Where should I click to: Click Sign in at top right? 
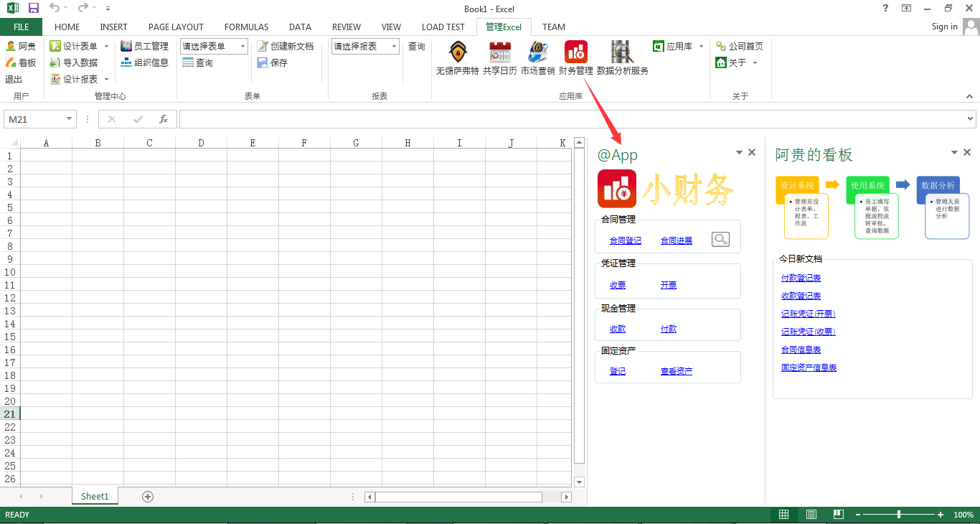944,27
